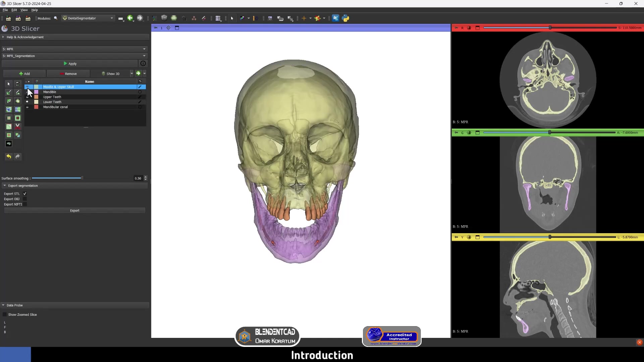Open the DentalSegmentator modules dropdown
This screenshot has height=362, width=644.
coord(88,18)
